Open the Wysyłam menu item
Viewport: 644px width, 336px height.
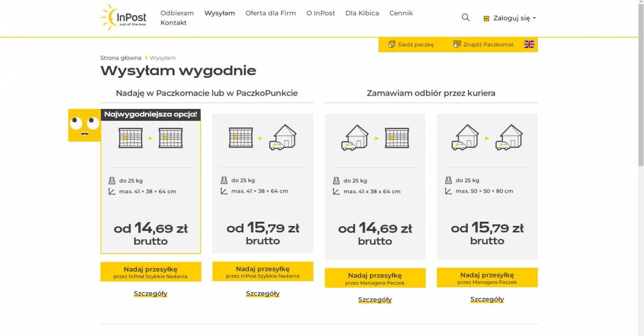[x=219, y=13]
